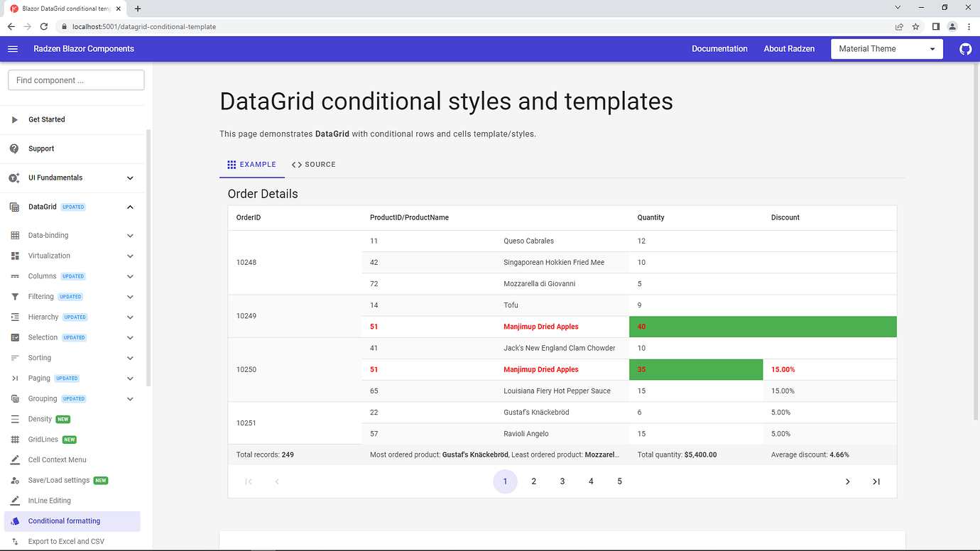Open the Documentation menu link
The image size is (980, 551).
point(719,49)
